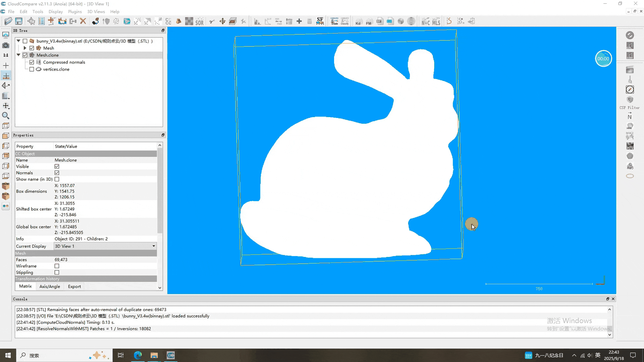
Task: Float the DB Tree panel
Action: [x=163, y=30]
